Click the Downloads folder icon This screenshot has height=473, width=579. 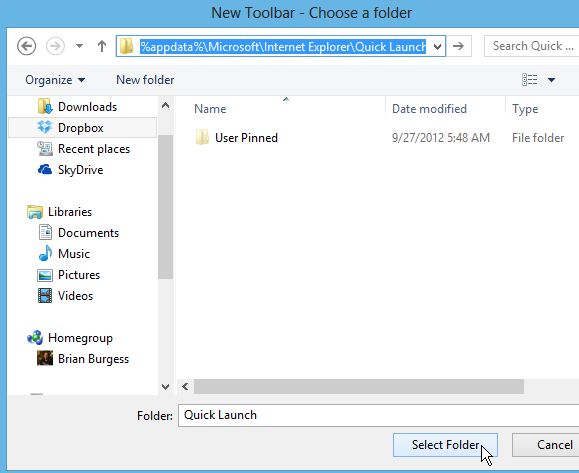pyautogui.click(x=45, y=106)
